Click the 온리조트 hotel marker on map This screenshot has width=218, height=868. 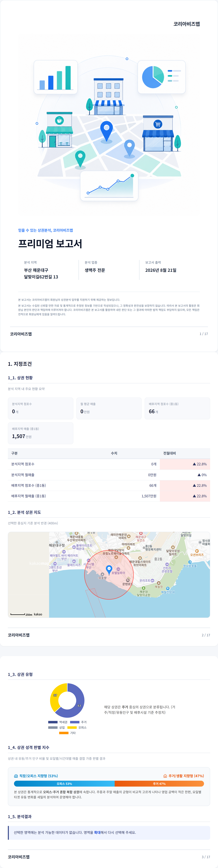coord(152,581)
